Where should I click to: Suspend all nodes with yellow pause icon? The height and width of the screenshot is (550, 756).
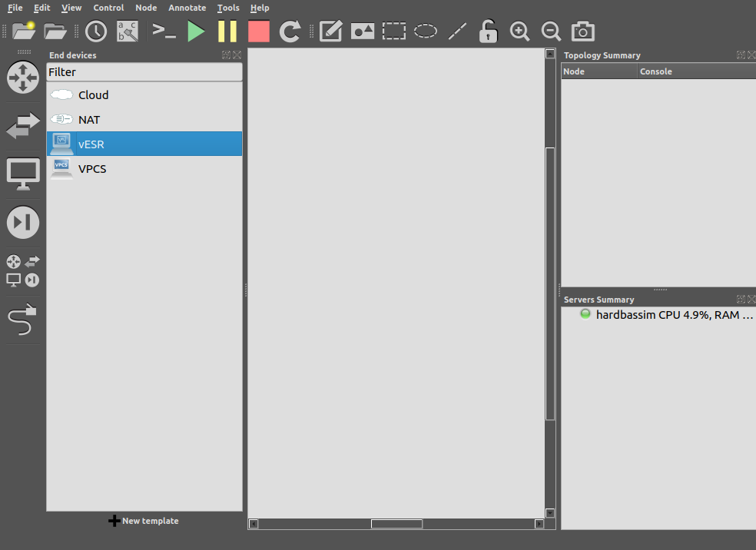[x=227, y=31]
